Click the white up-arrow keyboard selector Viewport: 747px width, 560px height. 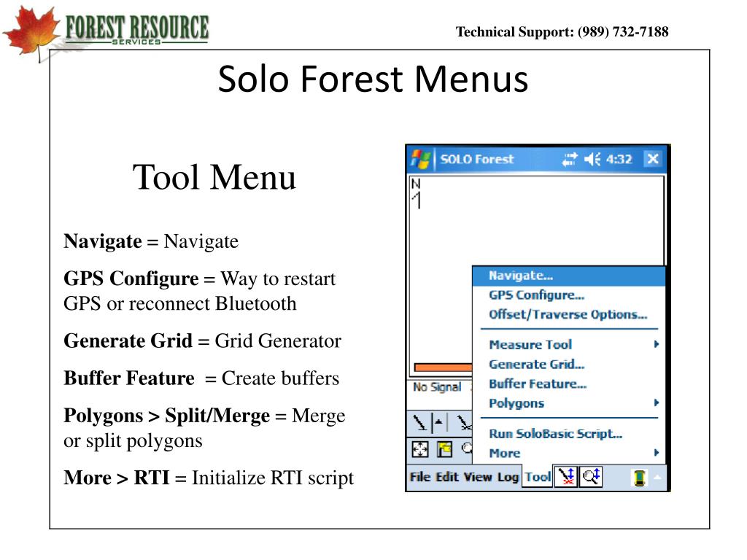click(x=657, y=477)
